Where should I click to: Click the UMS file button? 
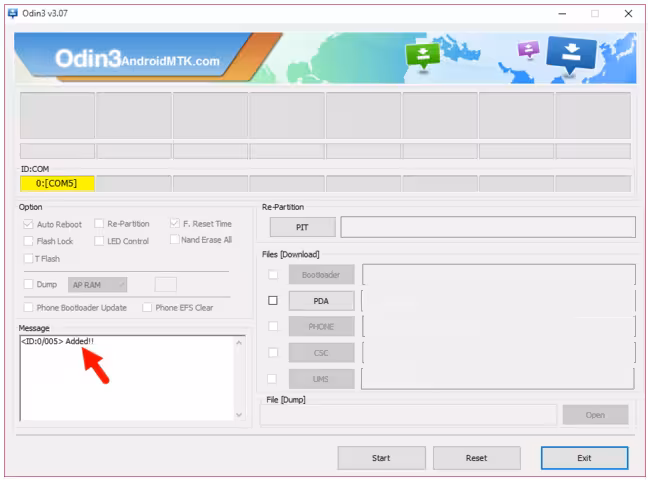[x=322, y=379]
